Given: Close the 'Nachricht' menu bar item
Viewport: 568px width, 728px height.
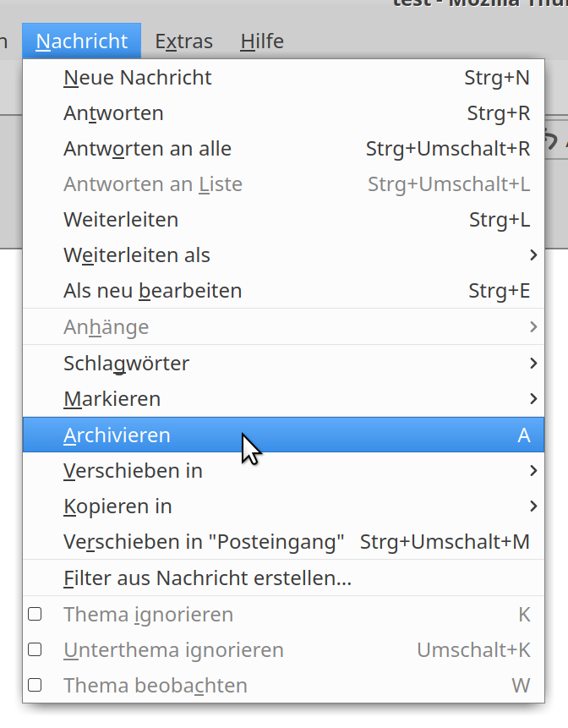Looking at the screenshot, I should click(x=82, y=41).
